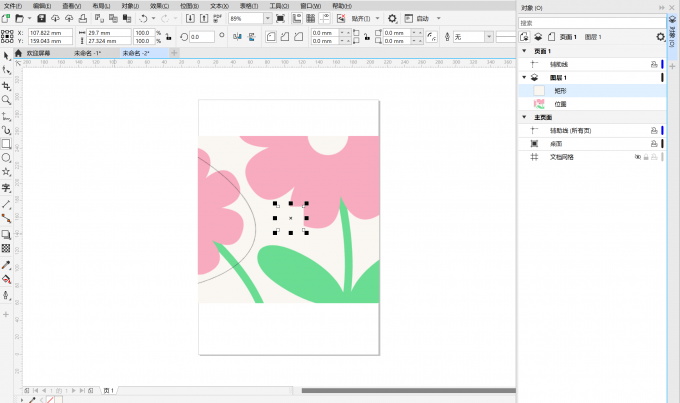Click the Save icon in the toolbar
This screenshot has width=680, height=403.
41,19
